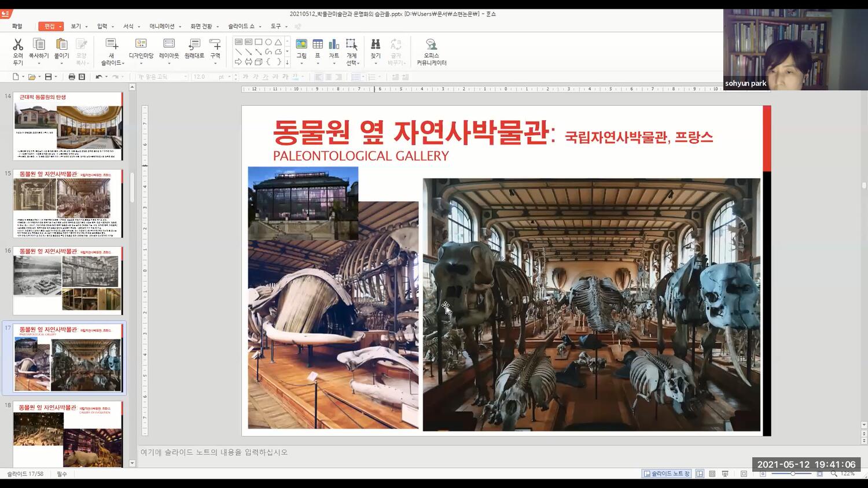Click the Paste (붙이기) clipboard icon

[61, 45]
